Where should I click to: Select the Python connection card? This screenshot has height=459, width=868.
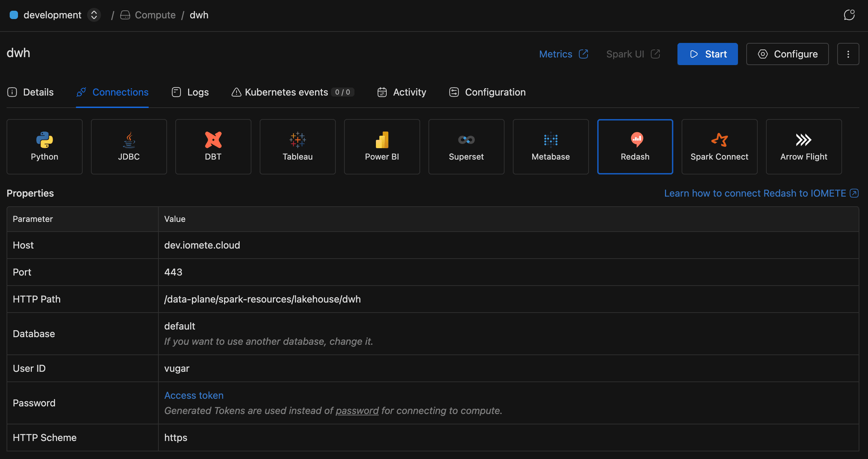pos(45,147)
